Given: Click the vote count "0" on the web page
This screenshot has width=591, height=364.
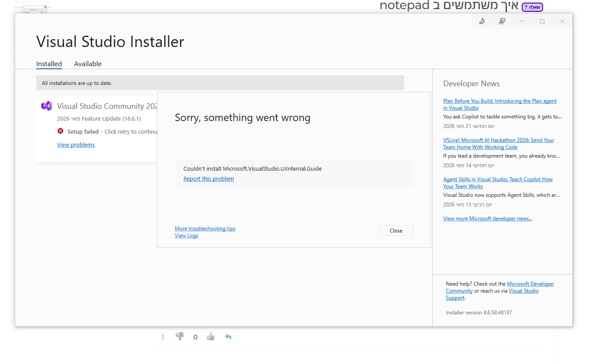Looking at the screenshot, I should pos(195,337).
